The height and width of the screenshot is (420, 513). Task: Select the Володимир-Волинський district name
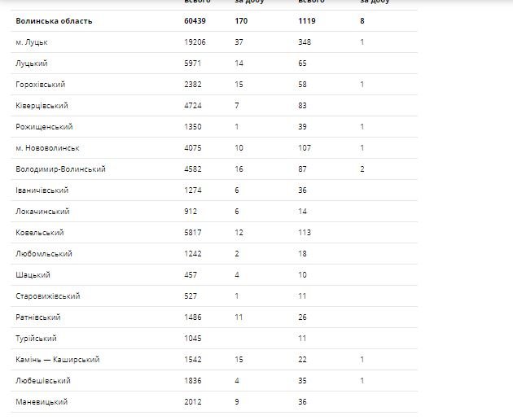60,168
